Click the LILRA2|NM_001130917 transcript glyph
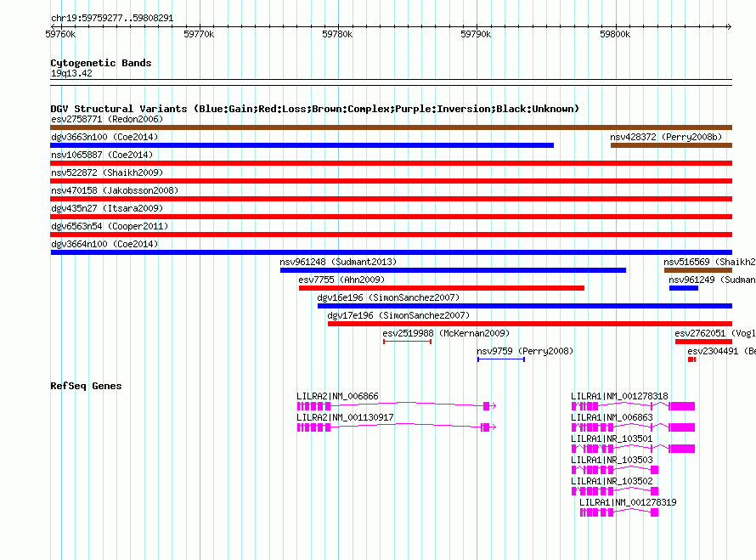This screenshot has width=756, height=560. tap(395, 427)
